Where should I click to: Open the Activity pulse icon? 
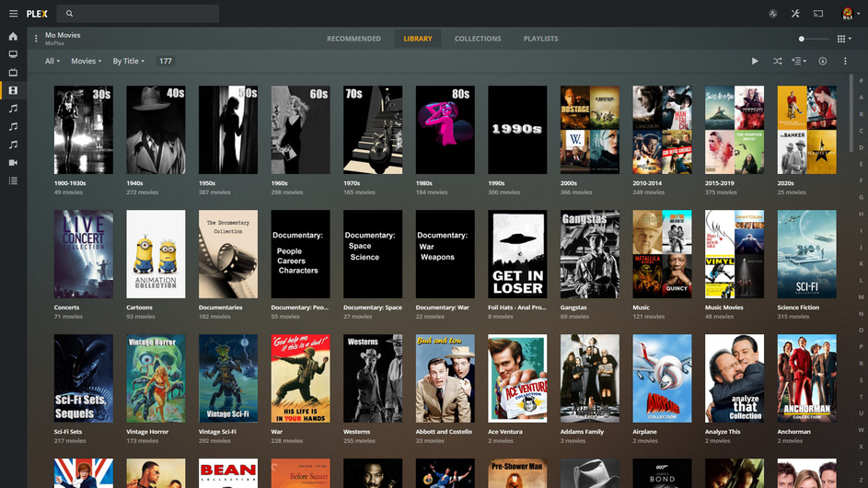click(773, 14)
